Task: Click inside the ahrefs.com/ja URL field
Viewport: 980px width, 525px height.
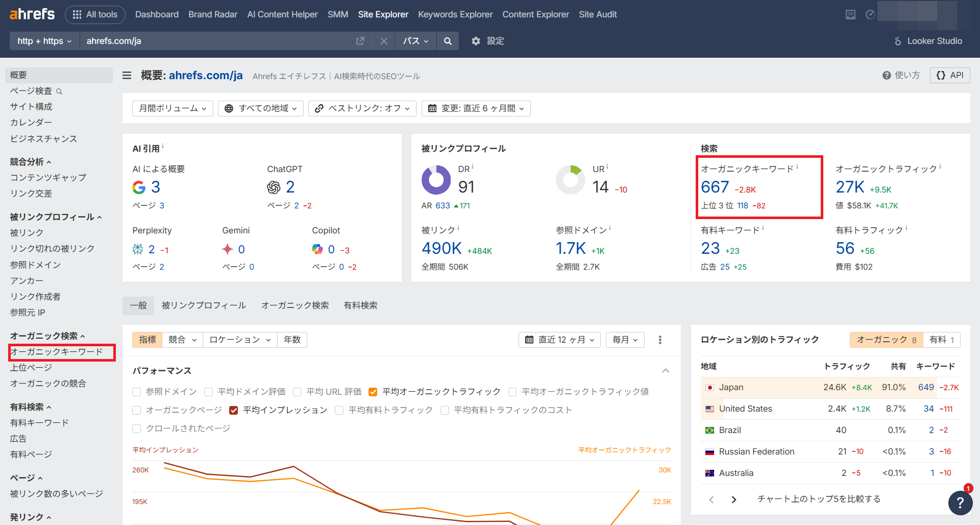Action: (x=204, y=41)
